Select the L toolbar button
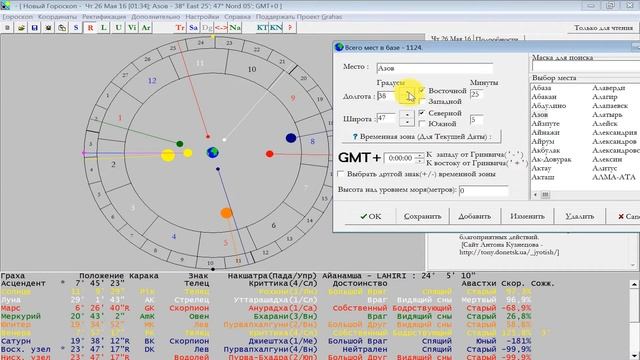Screen dimensions: 640x360 104,28
